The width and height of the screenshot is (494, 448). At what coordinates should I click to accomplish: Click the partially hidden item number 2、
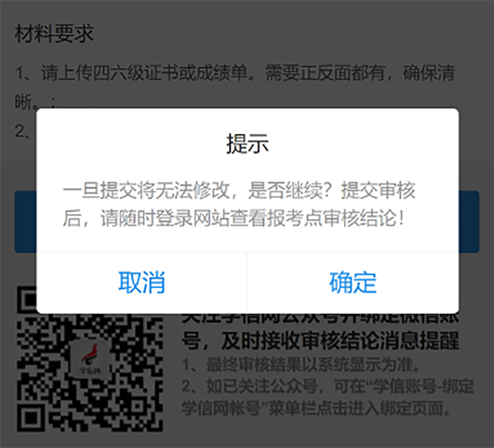coord(23,131)
